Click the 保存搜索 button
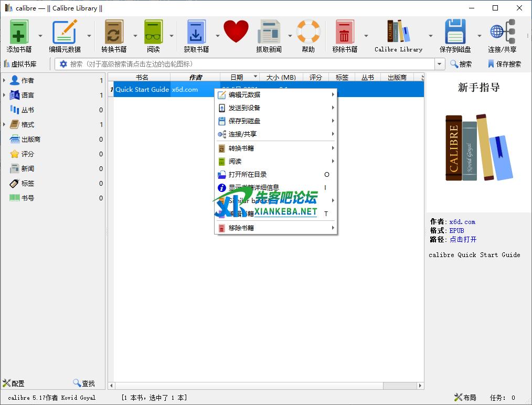The width and height of the screenshot is (532, 405). 504,64
